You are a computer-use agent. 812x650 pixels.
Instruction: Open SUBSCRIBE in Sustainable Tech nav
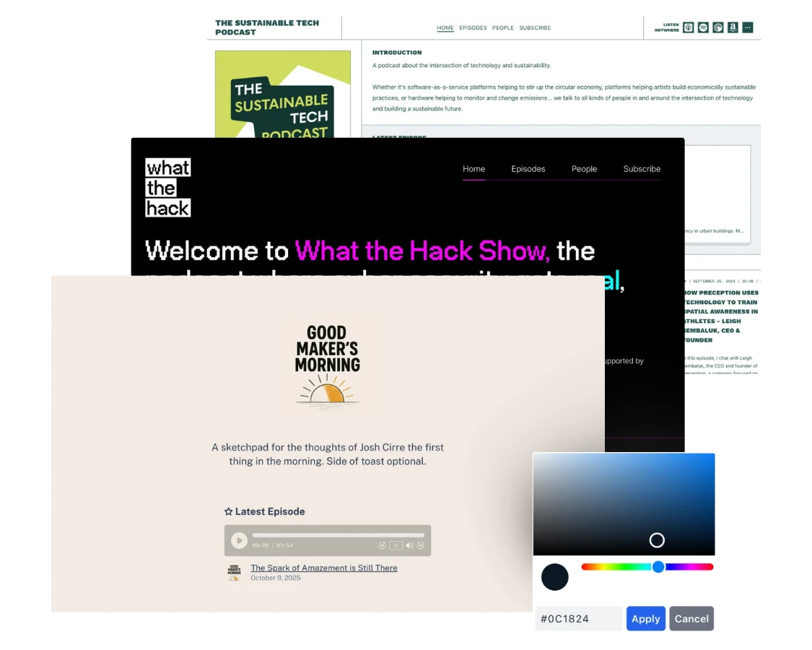point(535,28)
